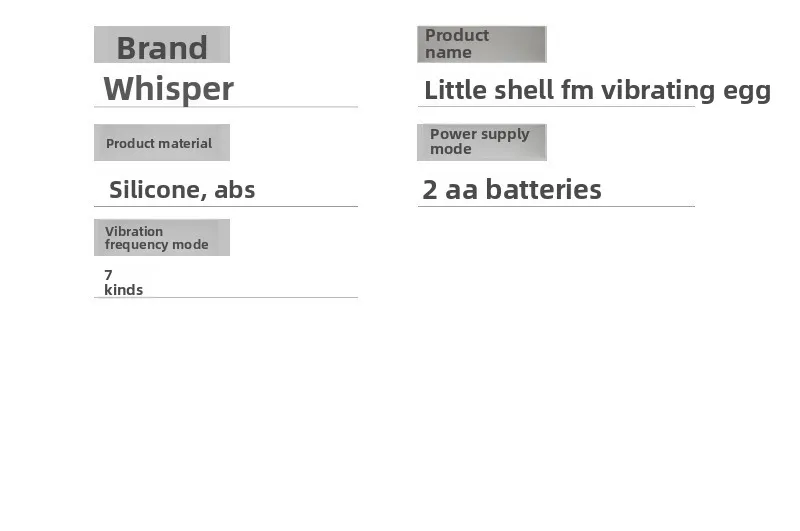Click the word kinds
The image size is (800, 531).
tap(123, 290)
